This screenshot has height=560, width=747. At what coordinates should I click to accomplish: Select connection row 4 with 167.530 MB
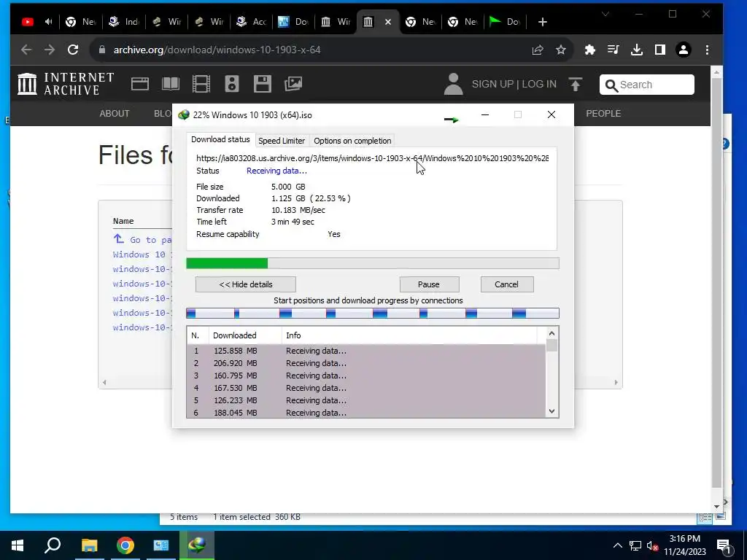(x=366, y=388)
